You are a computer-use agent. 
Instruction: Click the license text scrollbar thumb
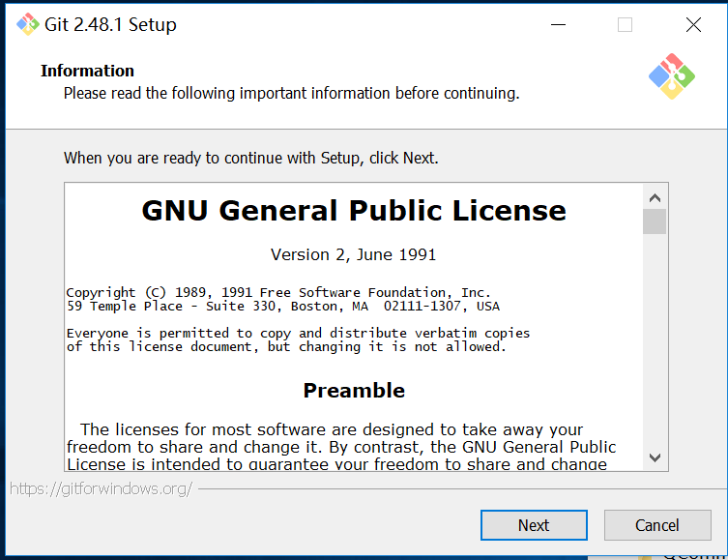click(x=655, y=221)
